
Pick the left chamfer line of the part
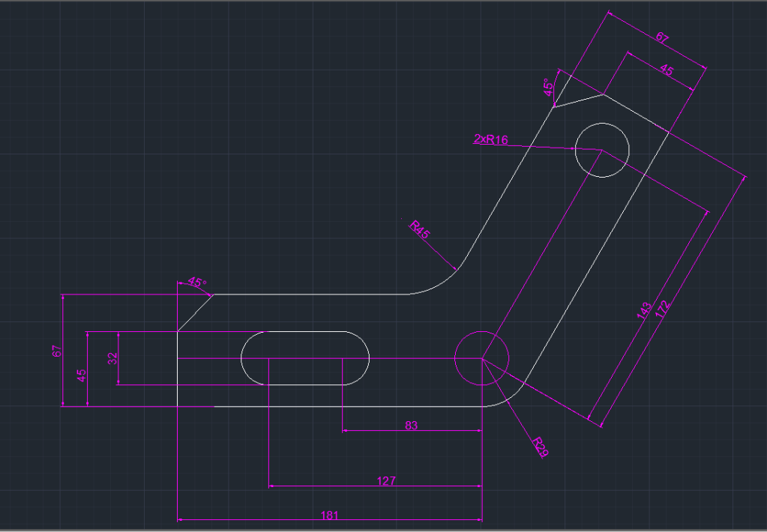pyautogui.click(x=195, y=312)
